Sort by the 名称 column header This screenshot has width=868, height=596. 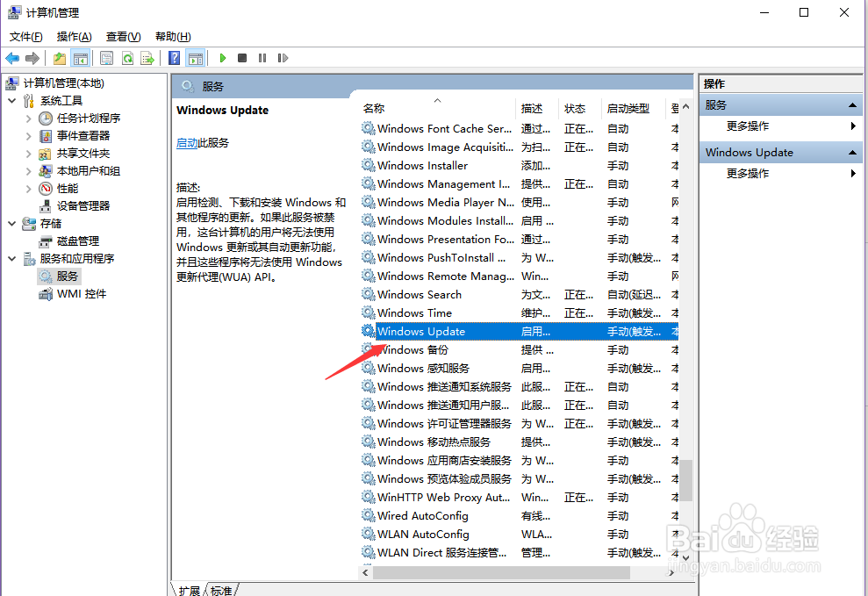pyautogui.click(x=437, y=109)
